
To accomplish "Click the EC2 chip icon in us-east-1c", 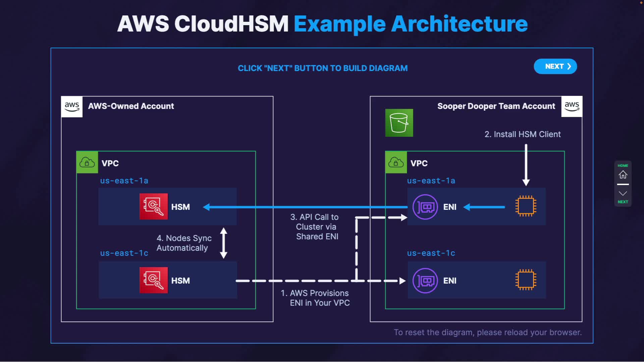I will point(526,280).
